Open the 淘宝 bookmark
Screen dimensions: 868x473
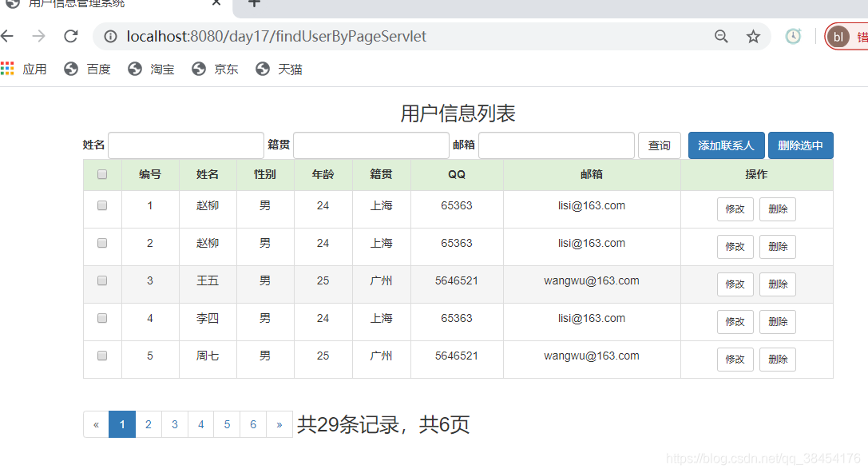pyautogui.click(x=151, y=69)
